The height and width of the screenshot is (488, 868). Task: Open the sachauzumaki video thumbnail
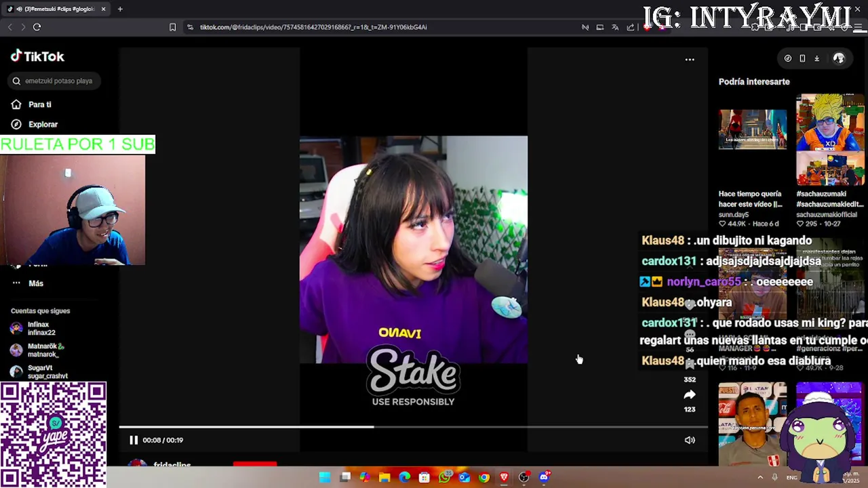830,140
